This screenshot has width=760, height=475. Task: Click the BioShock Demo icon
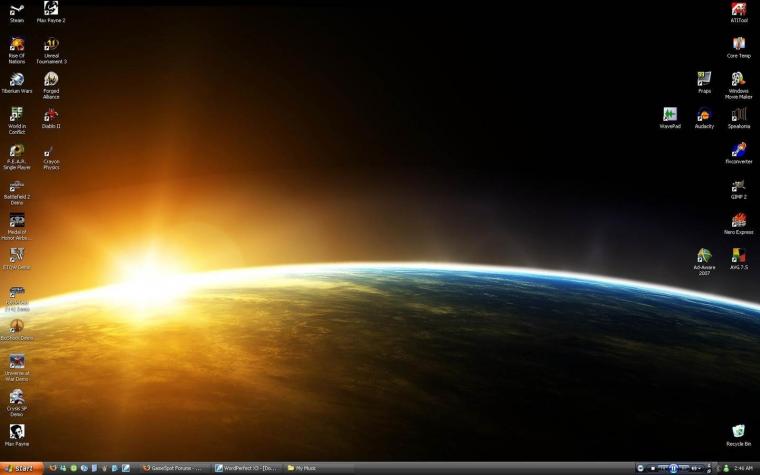pos(16,330)
